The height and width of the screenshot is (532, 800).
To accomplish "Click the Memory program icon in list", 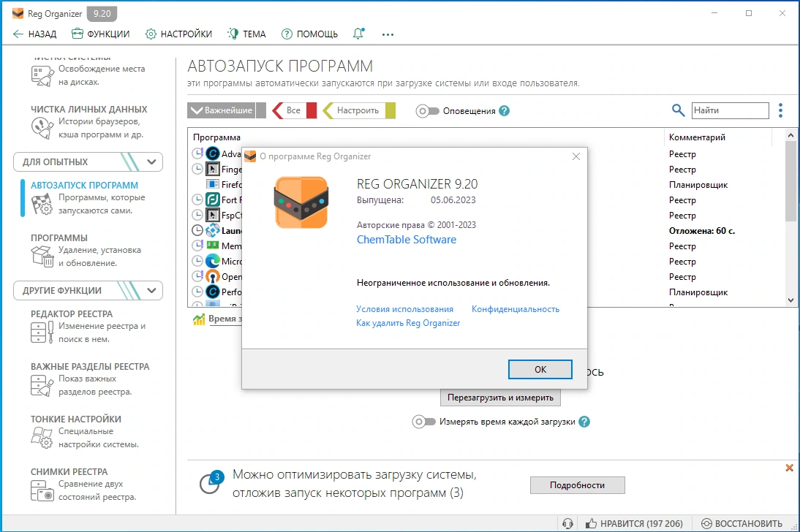I will coord(212,246).
